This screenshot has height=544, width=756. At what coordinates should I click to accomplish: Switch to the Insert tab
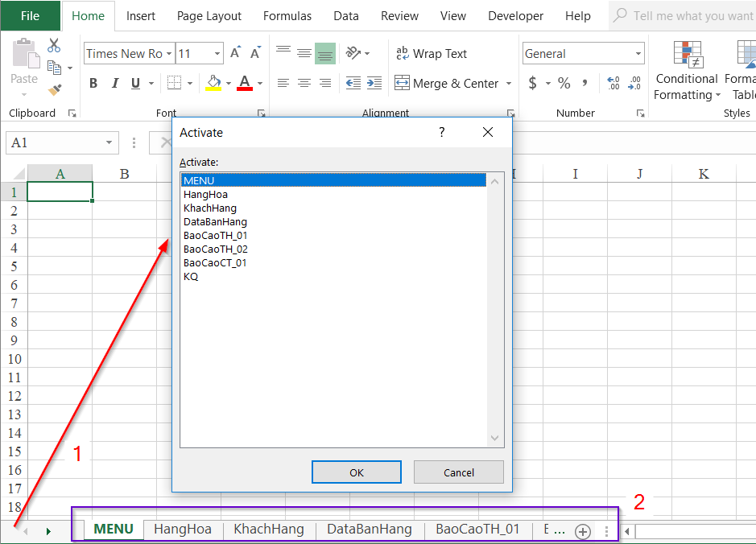click(x=141, y=16)
